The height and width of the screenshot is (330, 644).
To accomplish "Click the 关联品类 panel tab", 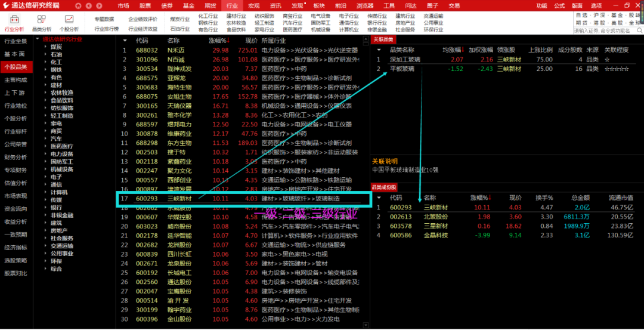I will (x=383, y=39).
